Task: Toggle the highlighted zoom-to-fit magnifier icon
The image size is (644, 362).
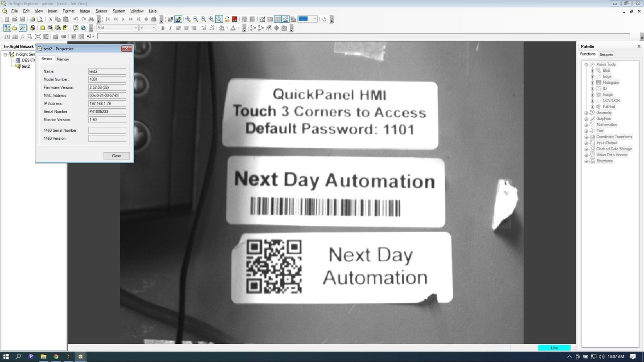Action: pos(219,19)
